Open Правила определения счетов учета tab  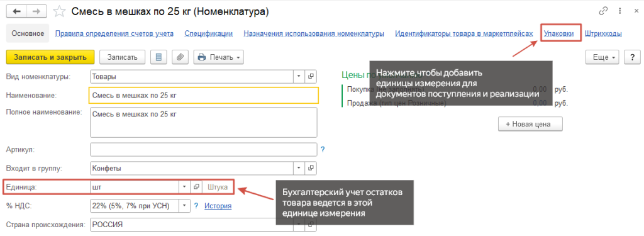114,33
